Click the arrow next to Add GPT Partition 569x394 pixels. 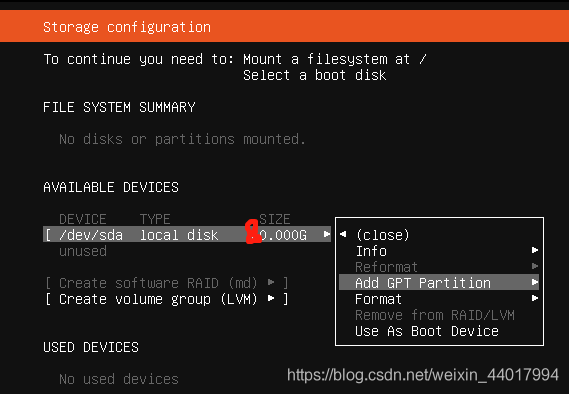click(x=535, y=282)
